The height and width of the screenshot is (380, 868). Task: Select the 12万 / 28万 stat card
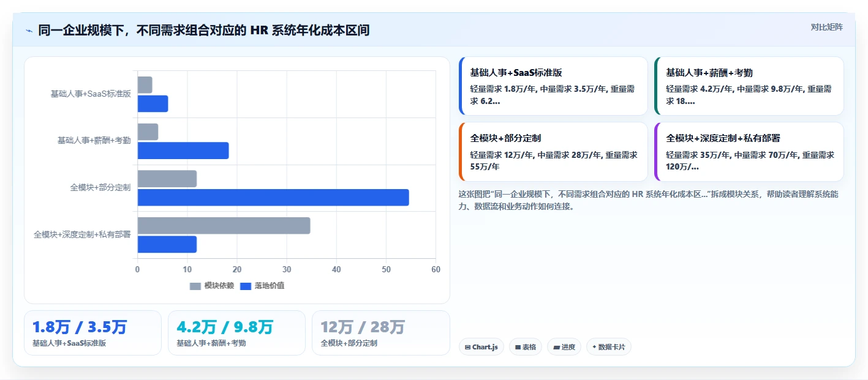pos(380,333)
